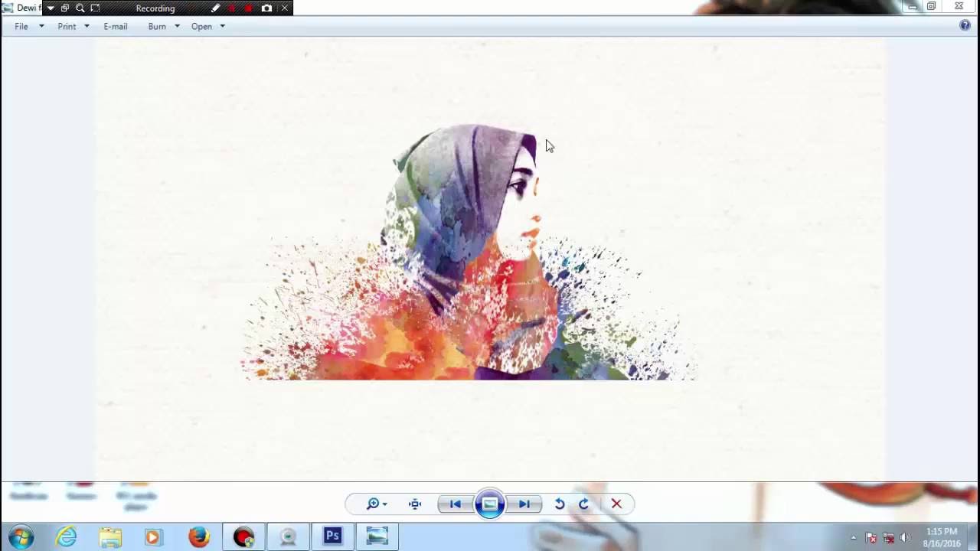Open the File menu
The width and height of the screenshot is (980, 551).
click(21, 26)
